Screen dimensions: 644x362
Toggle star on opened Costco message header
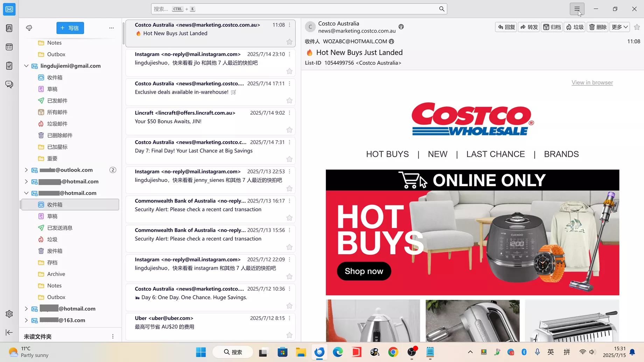pos(637,27)
